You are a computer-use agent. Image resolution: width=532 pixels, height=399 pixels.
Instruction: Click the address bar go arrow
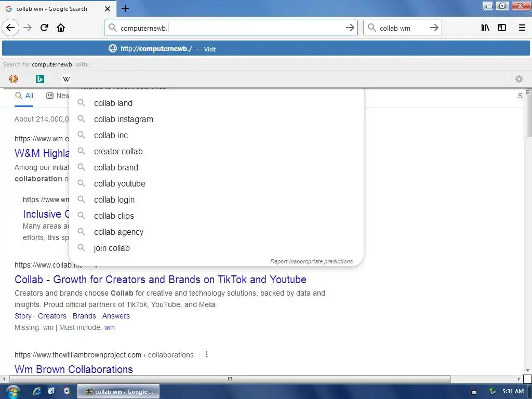[350, 28]
